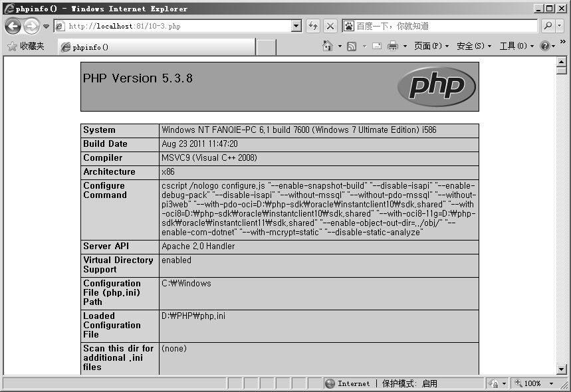Open search provider dropdown arrow
The height and width of the screenshot is (392, 571).
click(560, 26)
